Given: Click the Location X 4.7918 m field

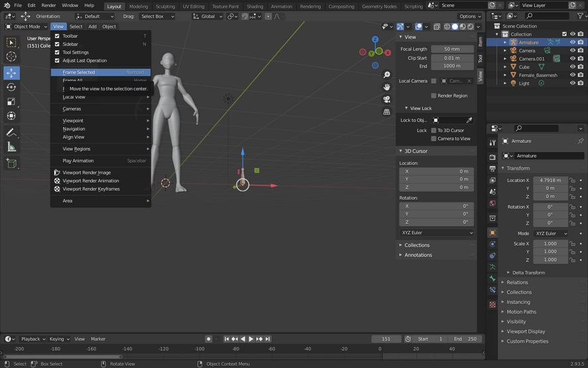Looking at the screenshot, I should point(550,180).
